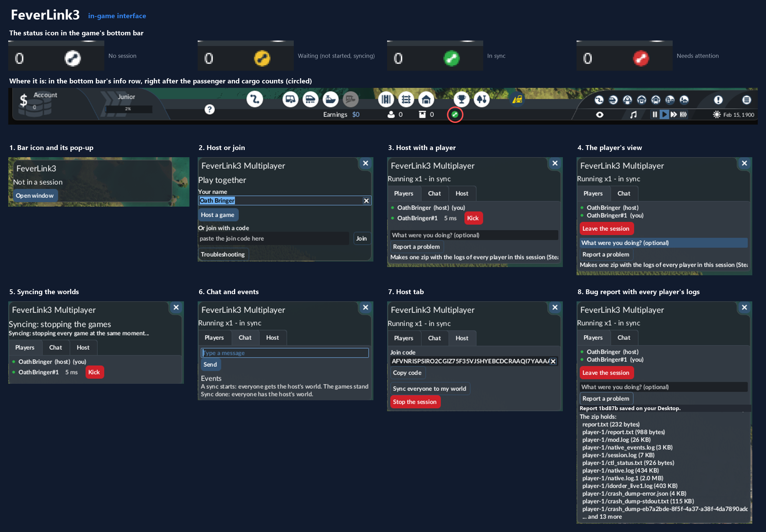Image resolution: width=766 pixels, height=532 pixels.
Task: Set the game speed to fastest
Action: click(x=684, y=115)
